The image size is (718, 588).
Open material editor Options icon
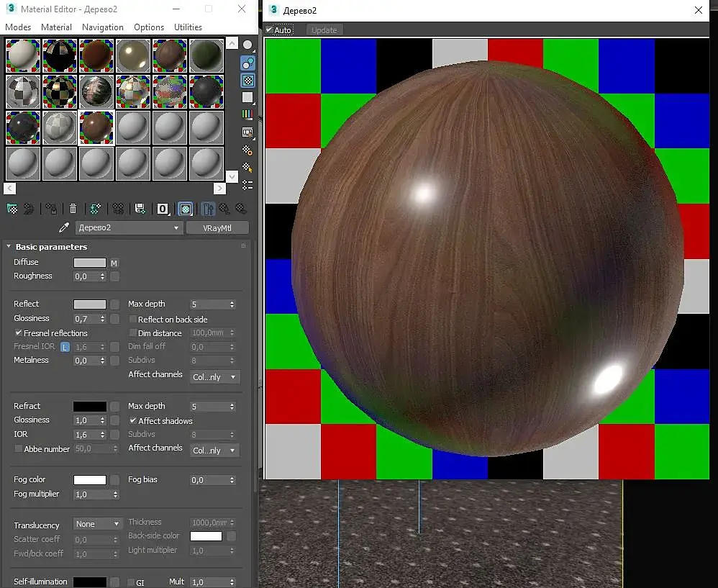[x=247, y=150]
